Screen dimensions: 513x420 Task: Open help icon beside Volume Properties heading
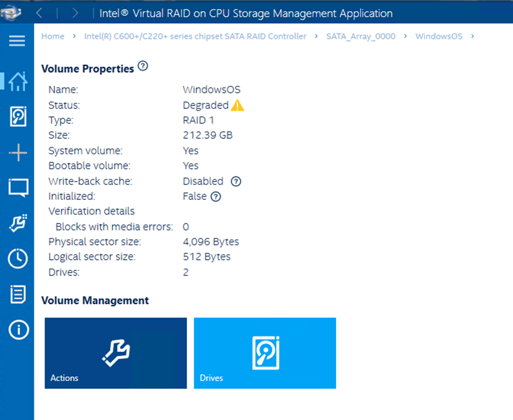143,66
